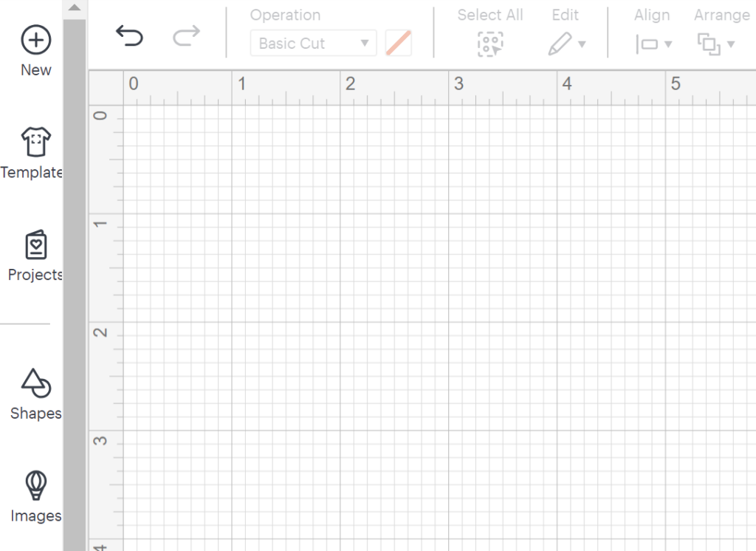
Task: Click the left sidebar vertical scrollbar track
Action: pyautogui.click(x=75, y=295)
